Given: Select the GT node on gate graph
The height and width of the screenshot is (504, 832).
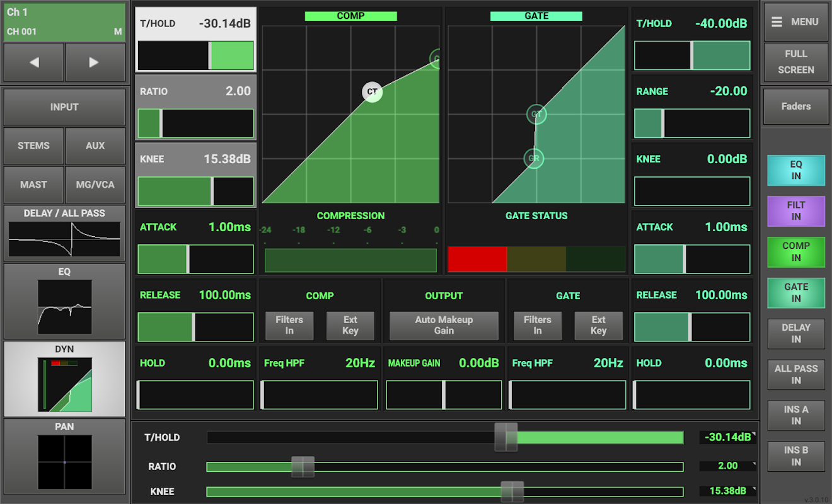Looking at the screenshot, I should point(536,115).
